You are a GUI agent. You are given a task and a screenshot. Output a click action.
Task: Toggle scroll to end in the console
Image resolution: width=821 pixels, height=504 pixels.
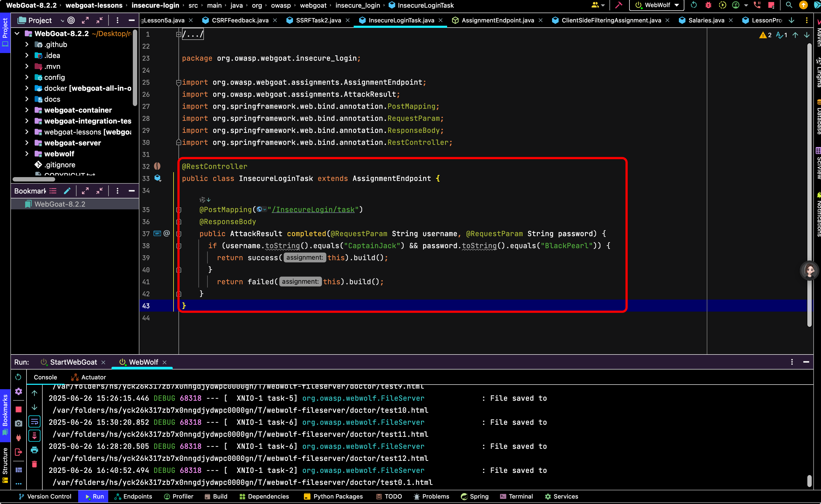coord(34,436)
